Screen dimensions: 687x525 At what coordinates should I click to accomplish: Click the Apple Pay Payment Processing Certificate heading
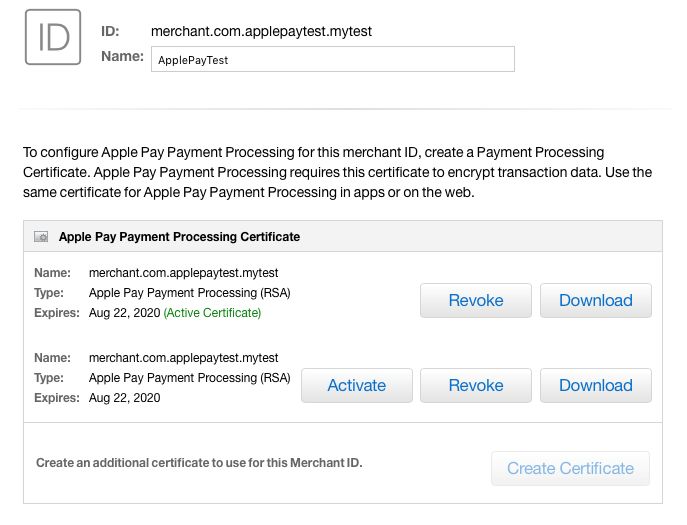click(180, 237)
